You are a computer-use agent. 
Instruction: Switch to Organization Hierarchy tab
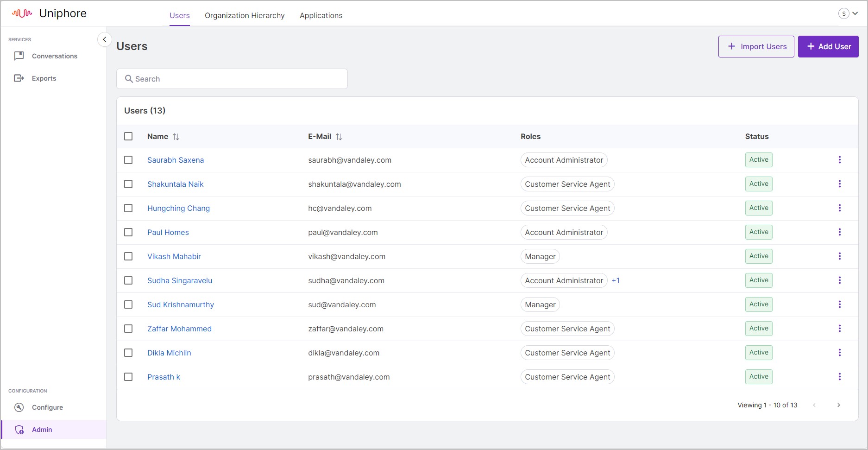click(x=245, y=15)
